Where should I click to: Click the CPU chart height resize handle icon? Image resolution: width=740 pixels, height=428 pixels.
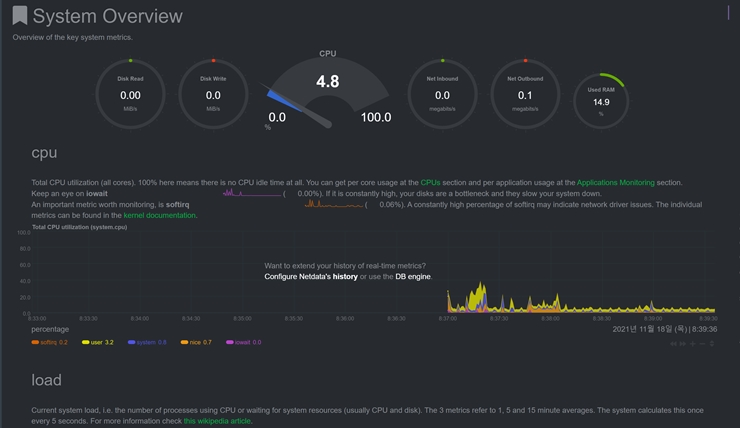pos(712,344)
